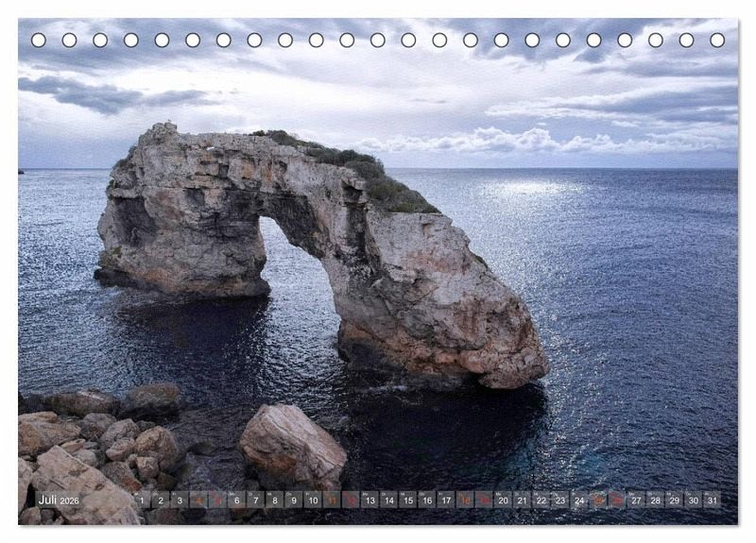756x543 pixels.
Task: Select day 16 in the calendar strip
Action: coord(427,500)
